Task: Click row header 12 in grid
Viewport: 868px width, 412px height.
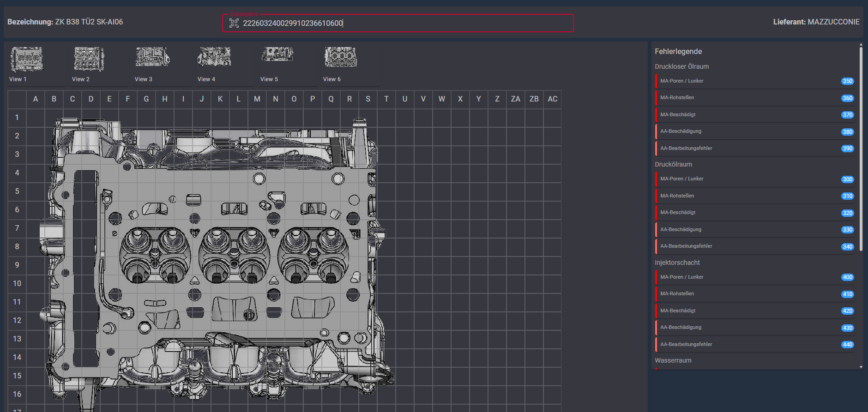Action: click(17, 321)
